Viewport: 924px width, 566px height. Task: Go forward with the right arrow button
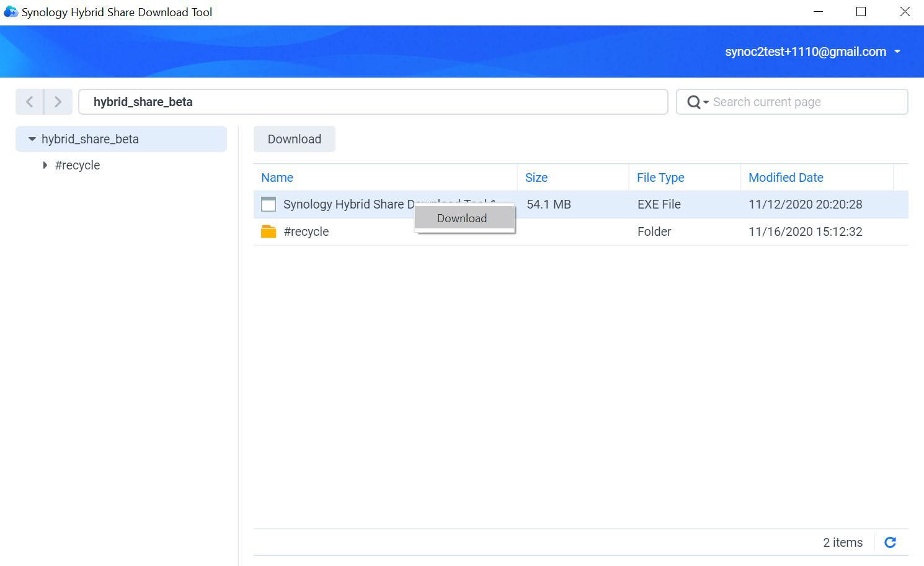click(x=58, y=102)
